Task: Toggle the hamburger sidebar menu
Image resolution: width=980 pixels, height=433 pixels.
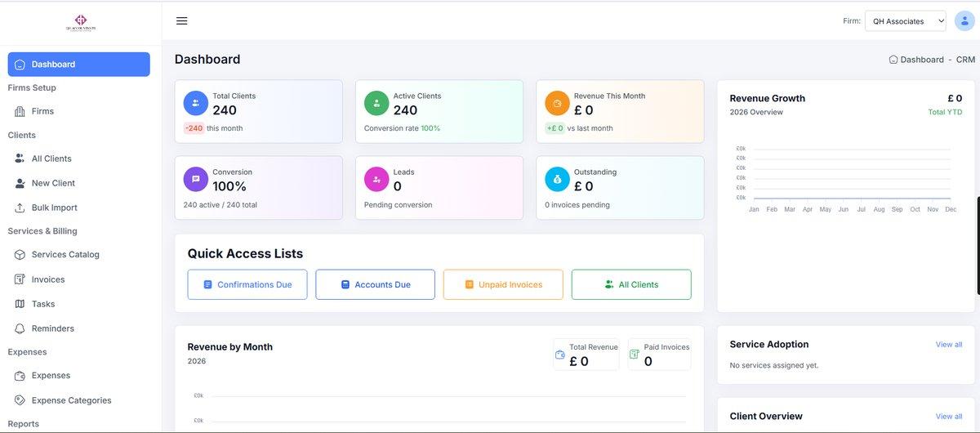Action: tap(181, 21)
